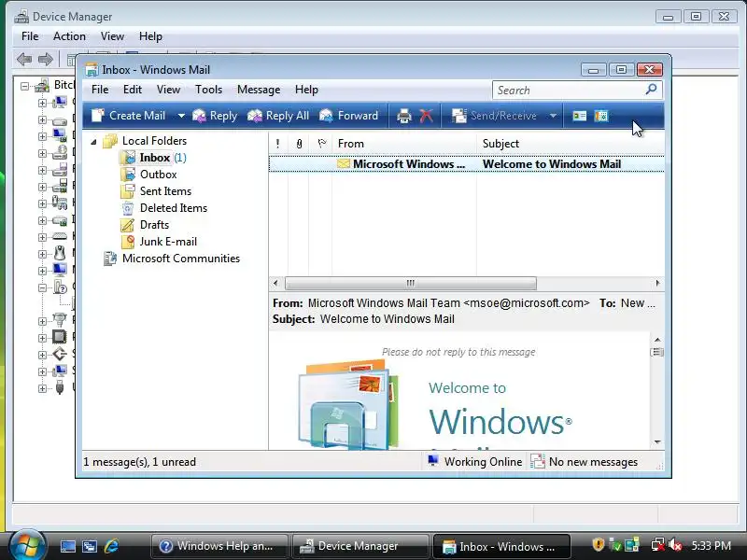Select the Junk E-mail folder
The image size is (747, 560).
pyautogui.click(x=168, y=242)
